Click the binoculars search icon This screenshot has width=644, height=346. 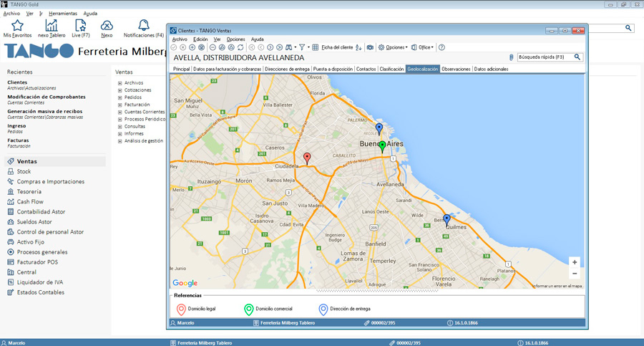(x=289, y=47)
